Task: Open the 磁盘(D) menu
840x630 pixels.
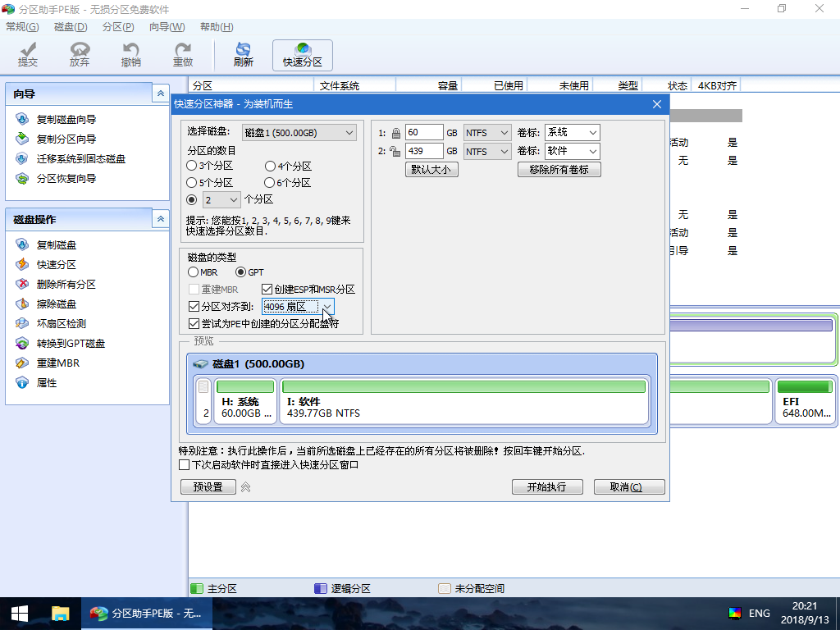Action: [x=70, y=26]
